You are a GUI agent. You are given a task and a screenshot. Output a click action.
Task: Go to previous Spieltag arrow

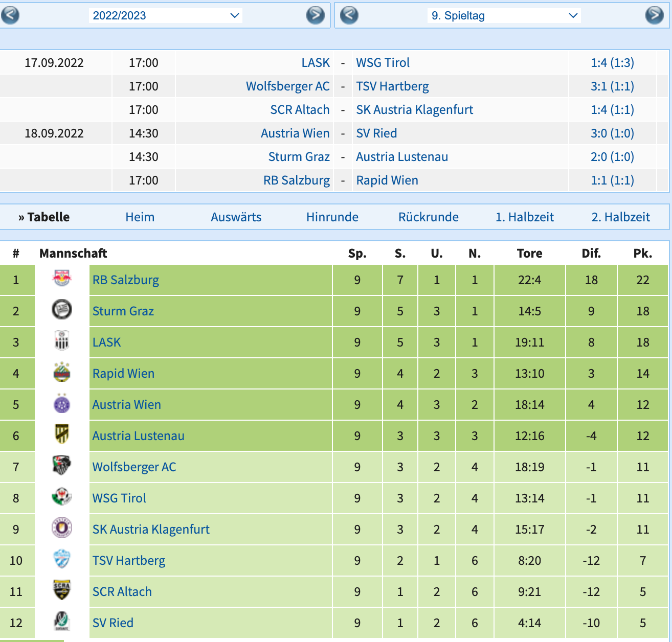(349, 15)
